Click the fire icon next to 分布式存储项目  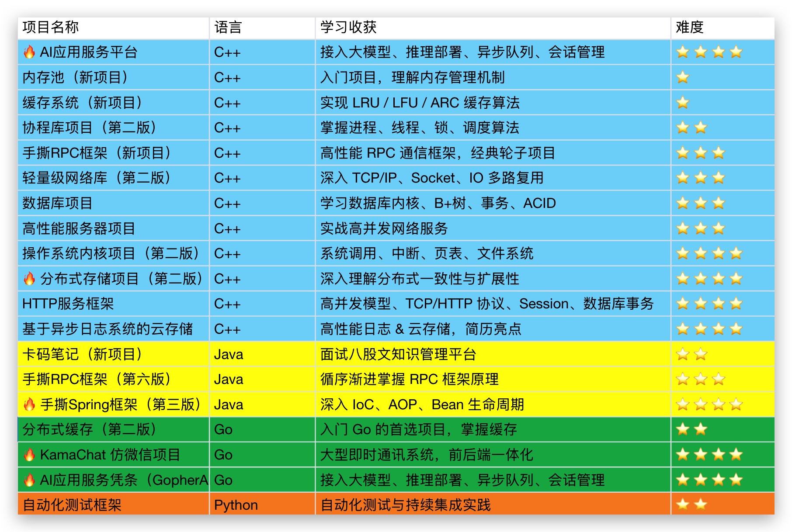tap(29, 279)
